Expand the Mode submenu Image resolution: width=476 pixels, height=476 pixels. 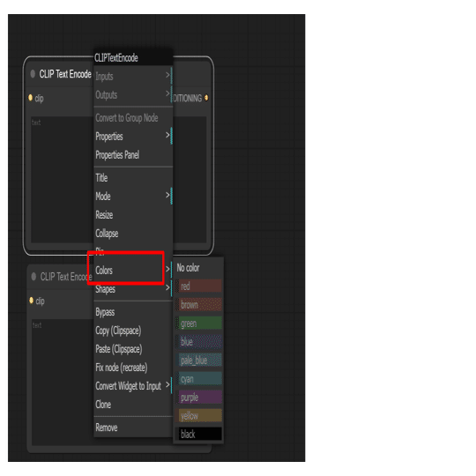133,196
